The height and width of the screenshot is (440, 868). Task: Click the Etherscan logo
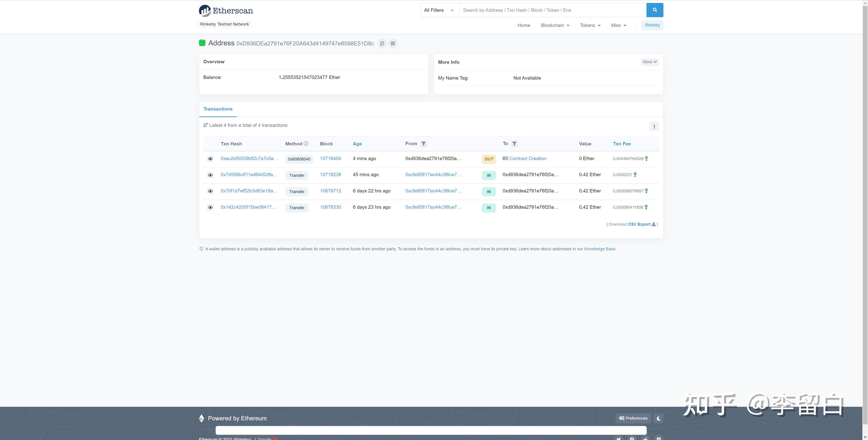pos(226,11)
